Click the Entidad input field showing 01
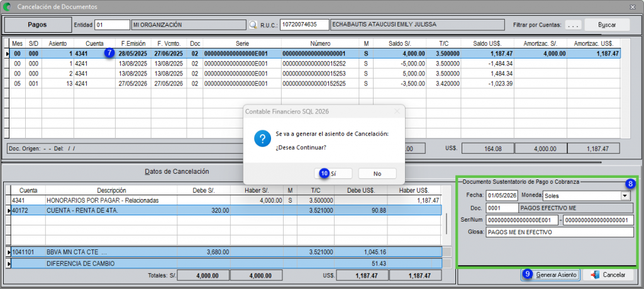644x289 pixels. [112, 25]
